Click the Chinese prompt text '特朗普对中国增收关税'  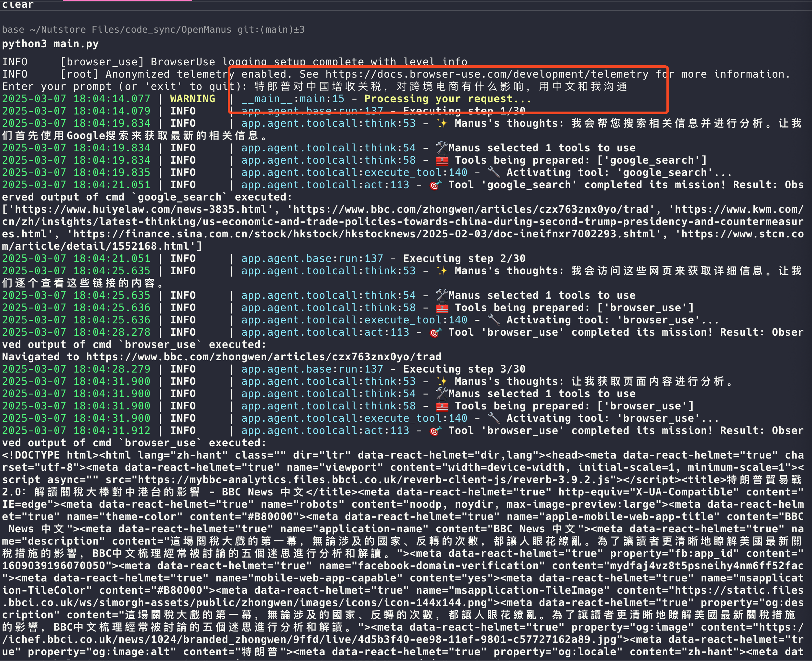pyautogui.click(x=318, y=86)
